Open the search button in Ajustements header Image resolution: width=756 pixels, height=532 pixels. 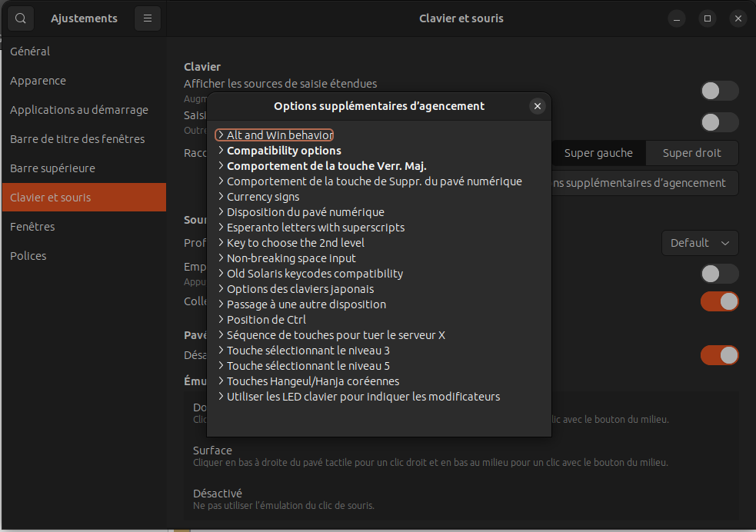(21, 18)
